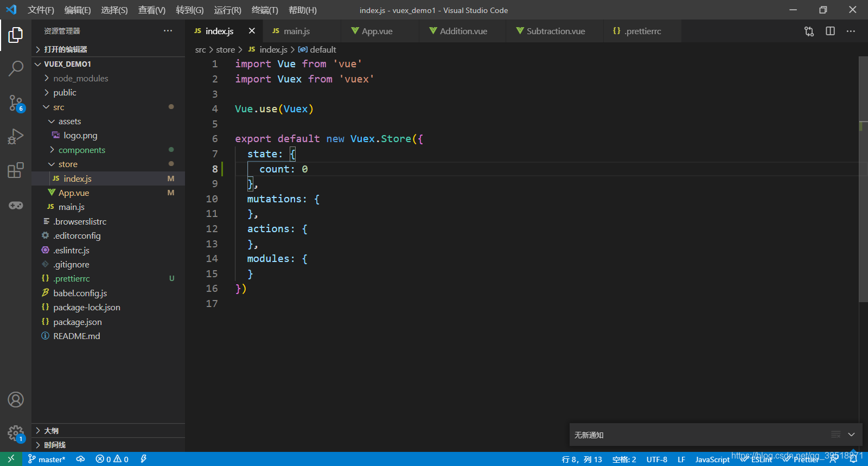868x466 pixels.
Task: Clear all notifications icon in notification panel
Action: click(x=836, y=435)
